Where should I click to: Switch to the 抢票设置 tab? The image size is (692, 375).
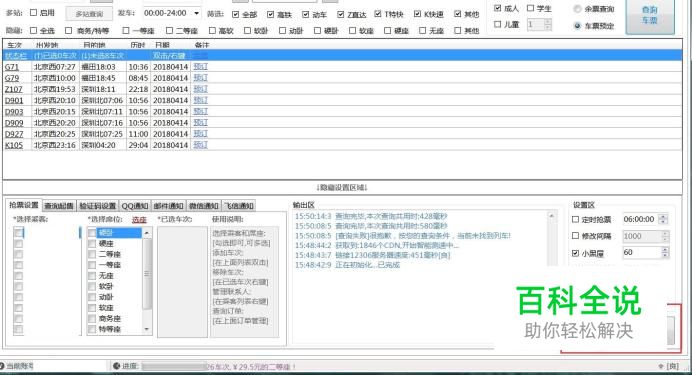coord(24,205)
